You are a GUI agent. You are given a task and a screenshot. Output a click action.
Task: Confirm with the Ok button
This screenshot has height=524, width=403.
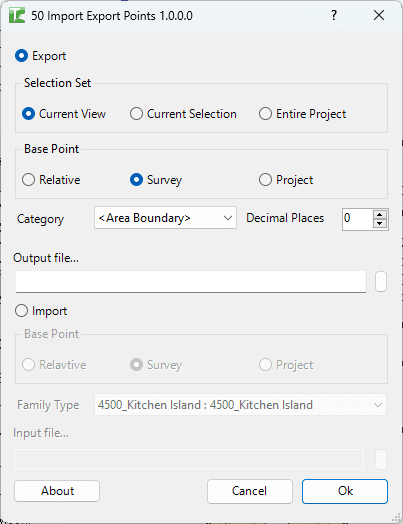pos(345,491)
